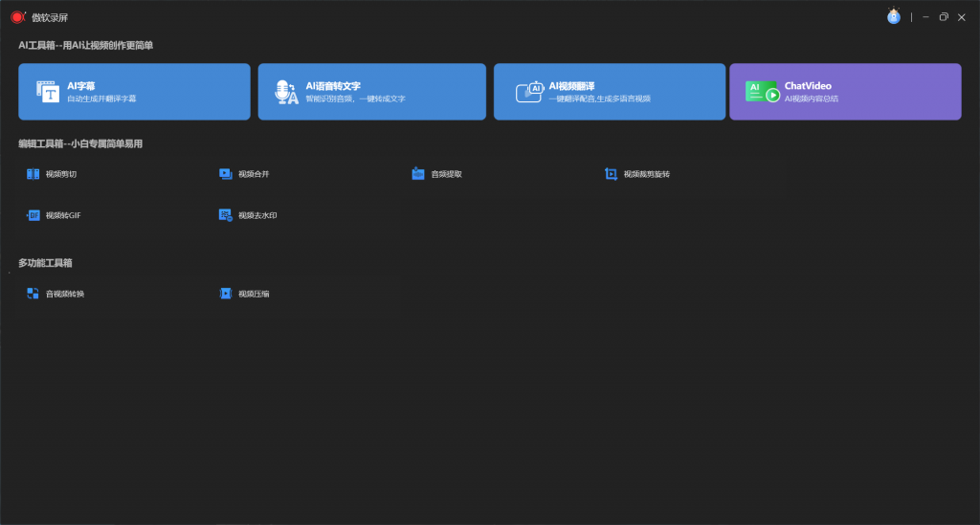Screen dimensions: 980x525
Task: Select the 视频合并 label
Action: click(254, 174)
